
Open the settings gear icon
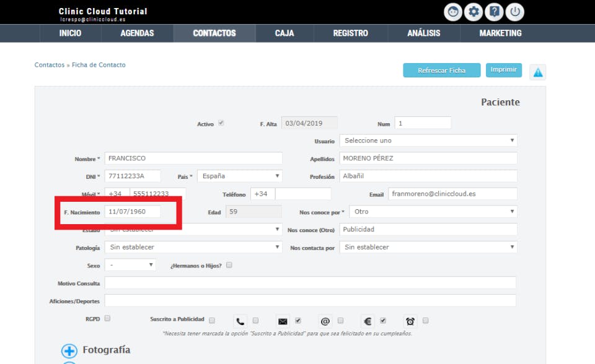pyautogui.click(x=474, y=12)
